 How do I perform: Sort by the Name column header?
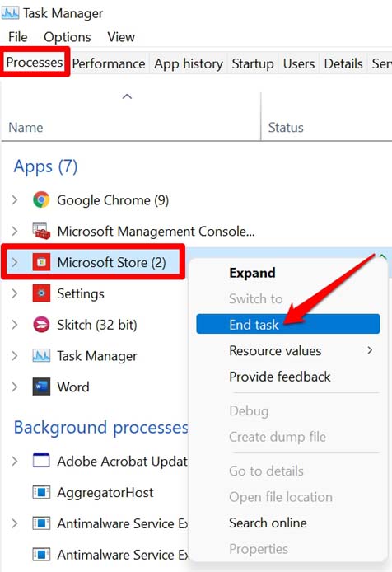[26, 127]
